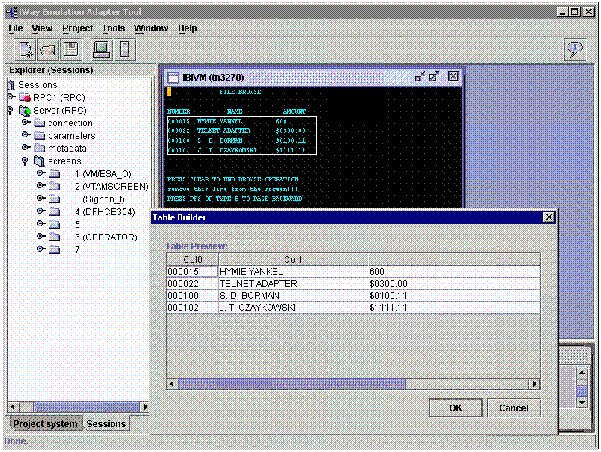Click folder icon of screen 4
This screenshot has width=601, height=452.
(54, 211)
